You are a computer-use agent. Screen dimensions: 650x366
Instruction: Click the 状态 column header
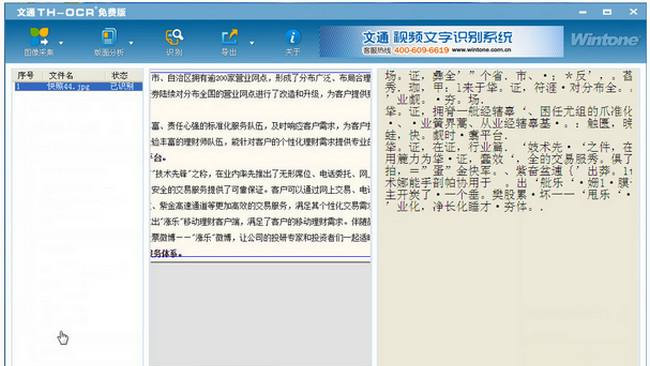pyautogui.click(x=120, y=75)
